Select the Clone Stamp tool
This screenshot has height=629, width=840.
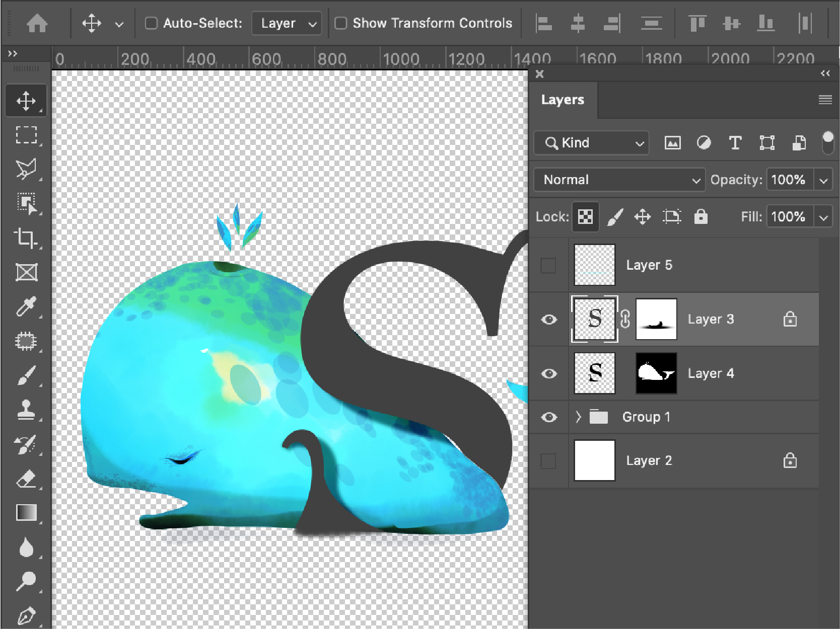point(26,410)
